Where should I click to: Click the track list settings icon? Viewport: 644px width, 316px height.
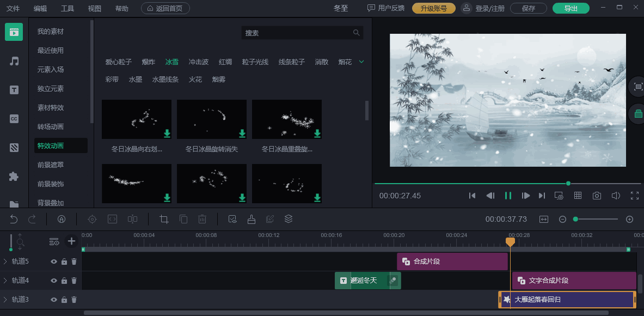[x=54, y=241]
